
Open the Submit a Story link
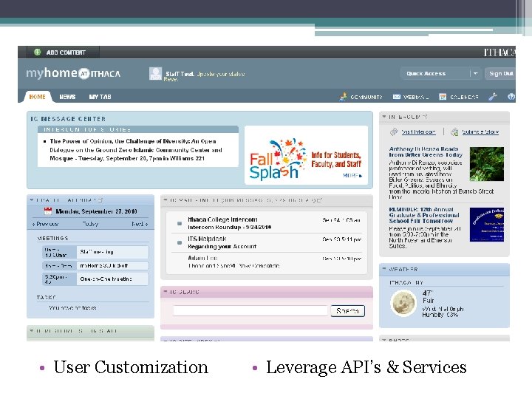(480, 132)
